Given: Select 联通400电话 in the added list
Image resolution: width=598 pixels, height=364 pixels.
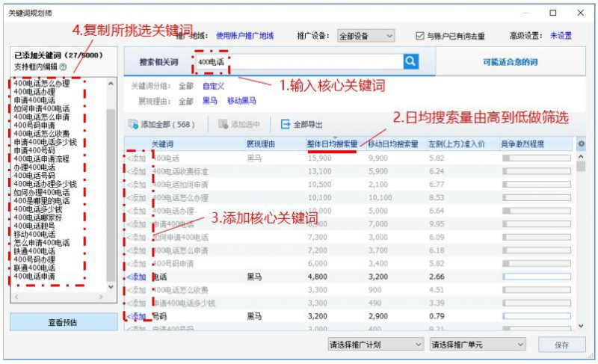Looking at the screenshot, I should pyautogui.click(x=34, y=268).
